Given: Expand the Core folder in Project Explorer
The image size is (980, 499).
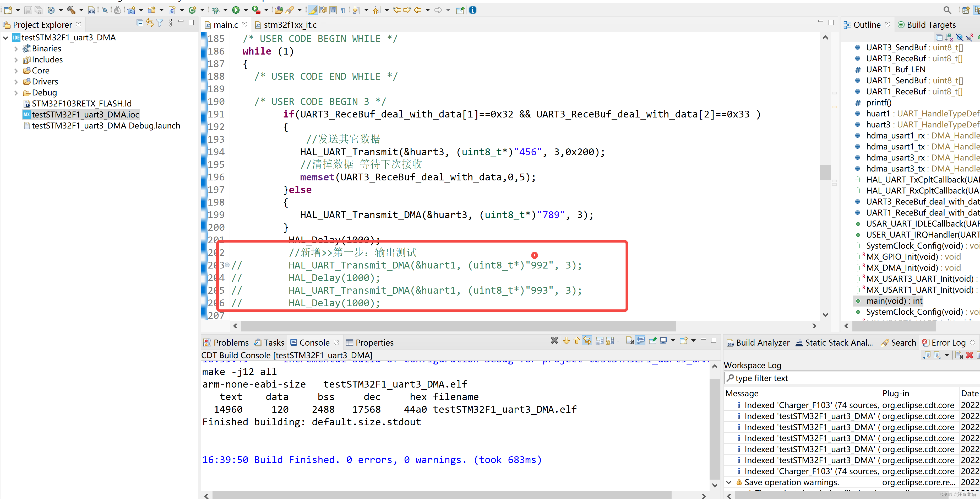Looking at the screenshot, I should [x=16, y=71].
